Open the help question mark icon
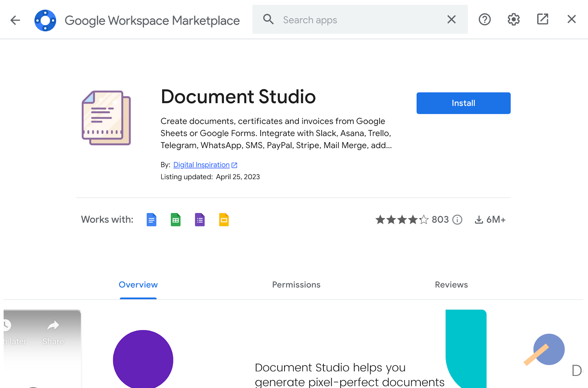This screenshot has height=388, width=588. coord(484,19)
